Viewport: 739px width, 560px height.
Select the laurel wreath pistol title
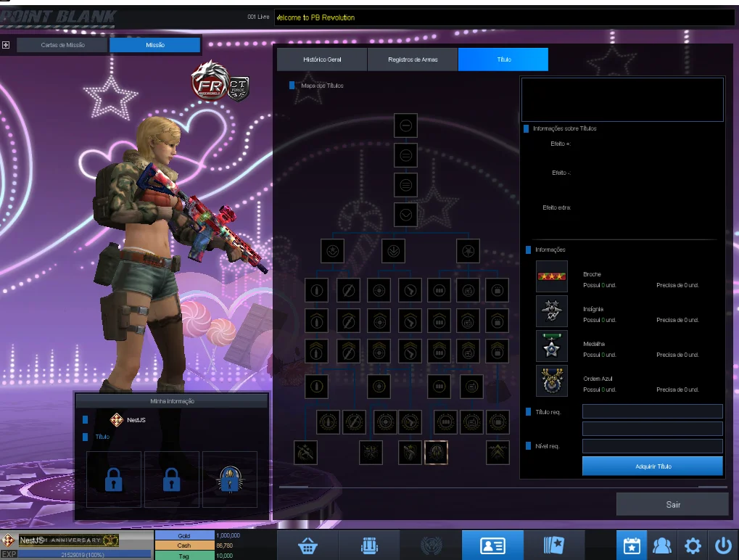click(x=410, y=422)
